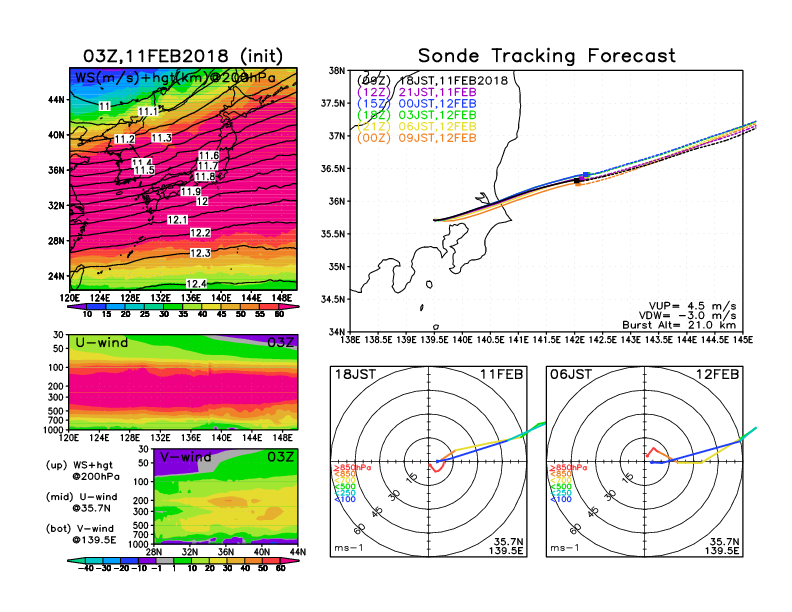The width and height of the screenshot is (792, 612).
Task: Select the 'WS(m/s)+hgt(km)@200hPa' map label
Action: [175, 78]
